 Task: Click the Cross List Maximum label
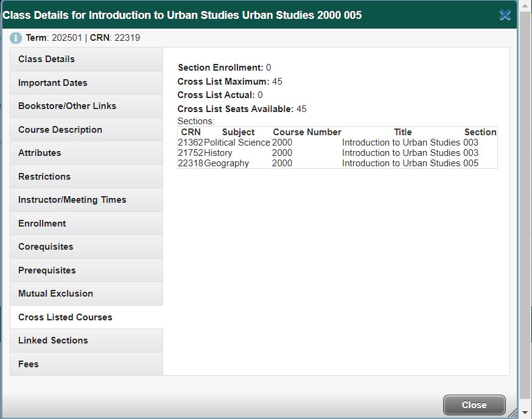223,82
